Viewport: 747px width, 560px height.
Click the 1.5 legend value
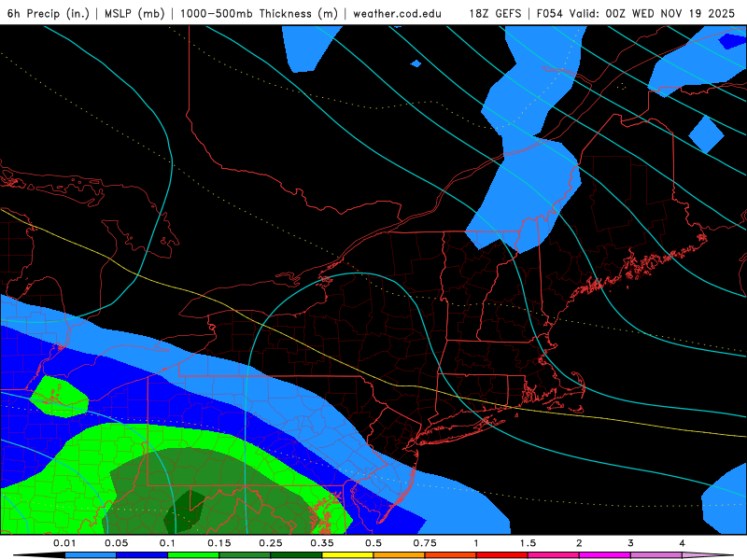[x=528, y=543]
